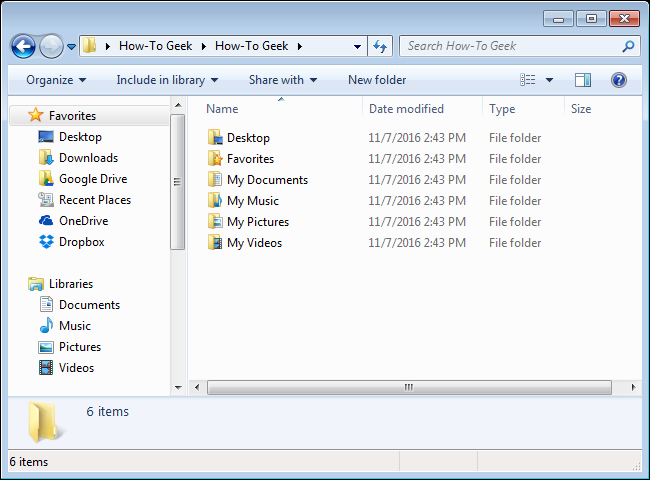Refresh the folder view

[380, 46]
